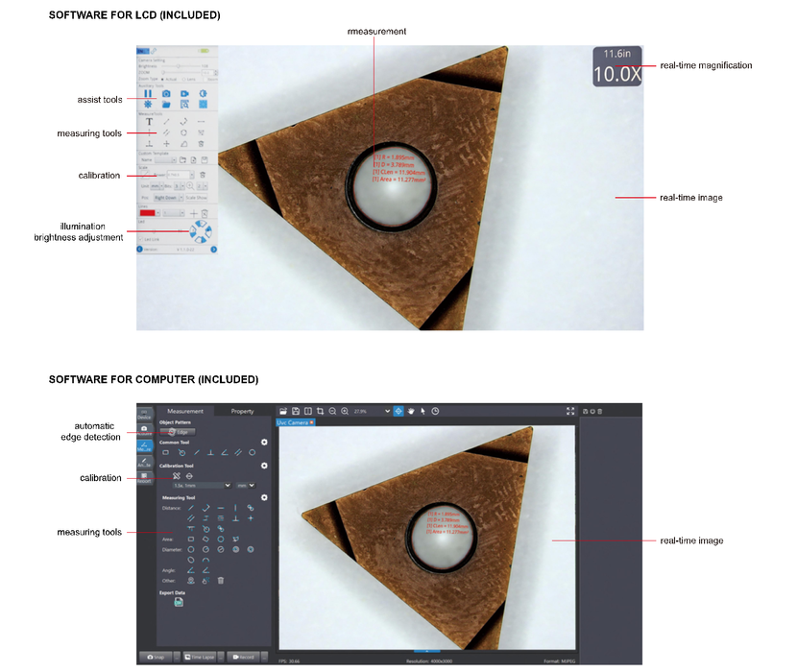The image size is (797, 672).
Task: Click the camera snapshot icon in Auxiliary Tools
Action: [166, 93]
